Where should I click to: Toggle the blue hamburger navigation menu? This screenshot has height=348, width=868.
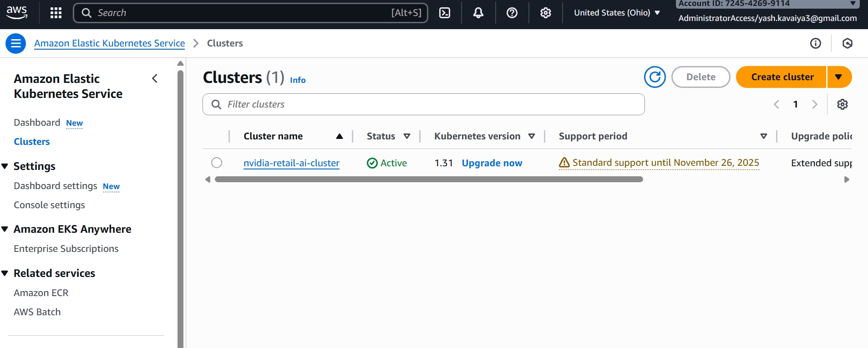click(15, 43)
